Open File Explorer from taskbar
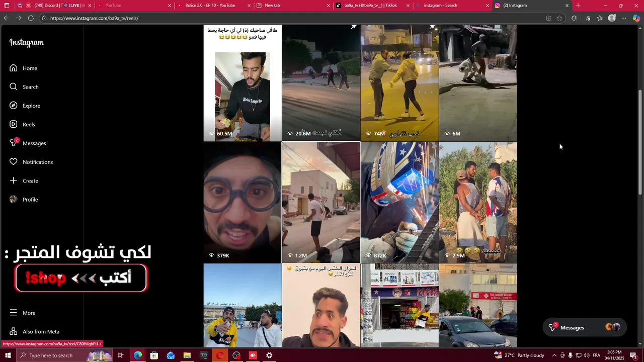This screenshot has height=362, width=644. [x=187, y=355]
